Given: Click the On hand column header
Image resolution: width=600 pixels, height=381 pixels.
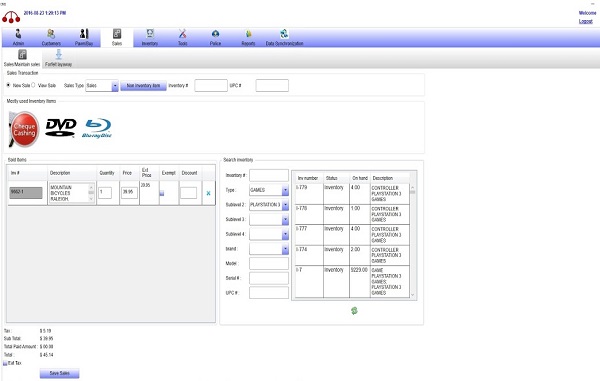Looking at the screenshot, I should [360, 178].
